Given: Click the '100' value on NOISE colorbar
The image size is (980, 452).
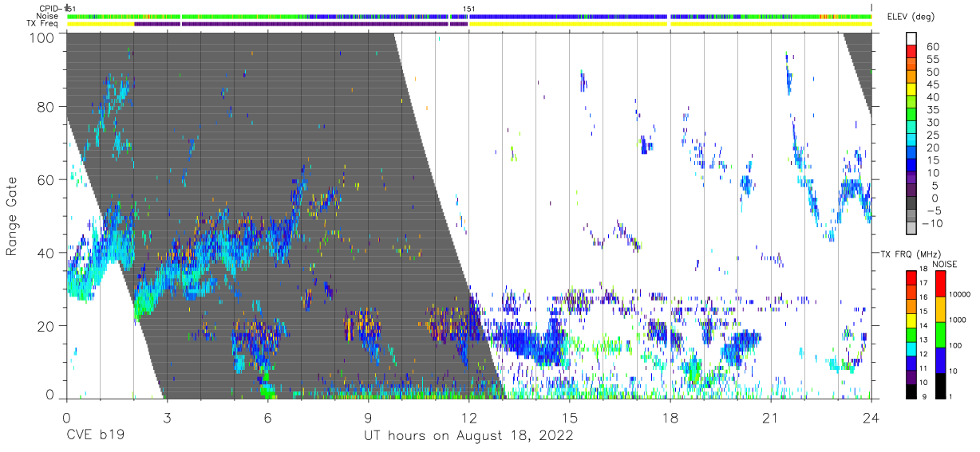Looking at the screenshot, I should 955,345.
